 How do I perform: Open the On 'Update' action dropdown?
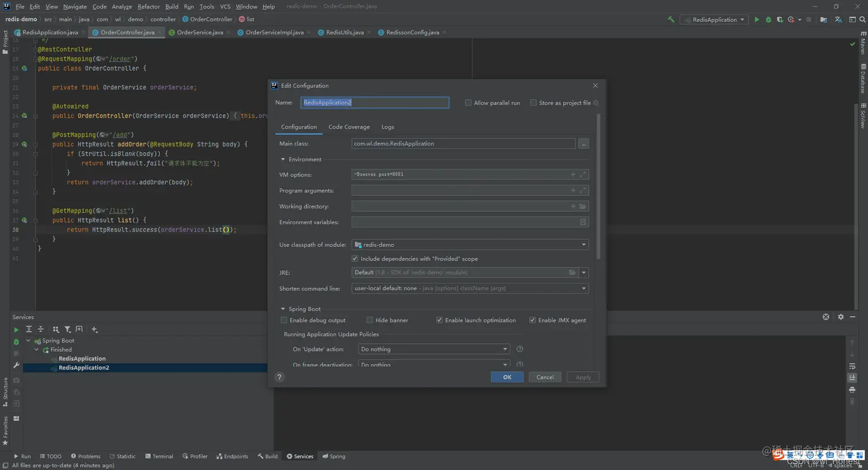433,349
